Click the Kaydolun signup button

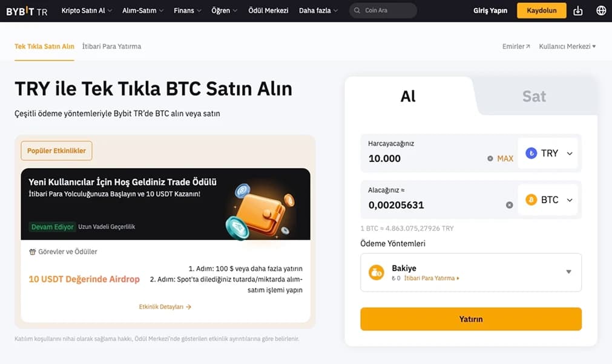pos(541,10)
